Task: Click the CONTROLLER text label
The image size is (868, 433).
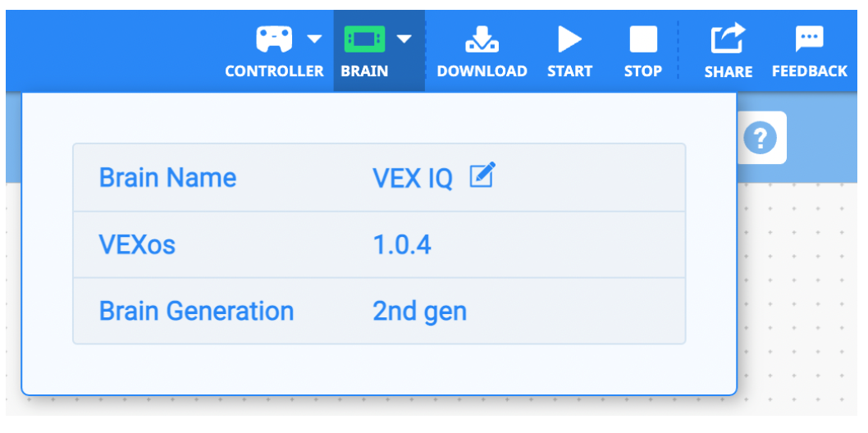Action: (274, 71)
